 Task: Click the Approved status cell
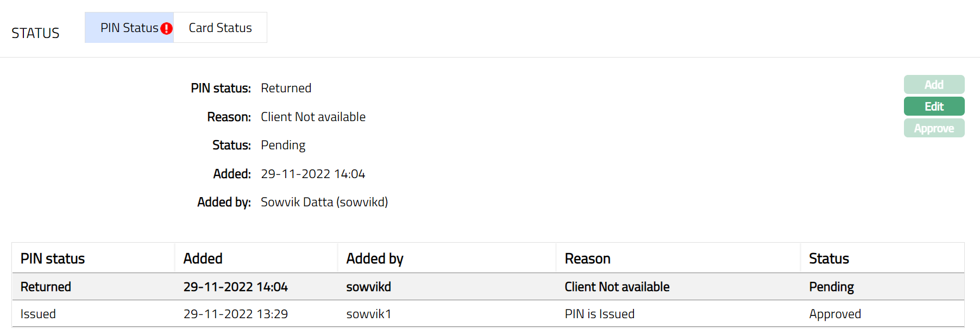[834, 314]
